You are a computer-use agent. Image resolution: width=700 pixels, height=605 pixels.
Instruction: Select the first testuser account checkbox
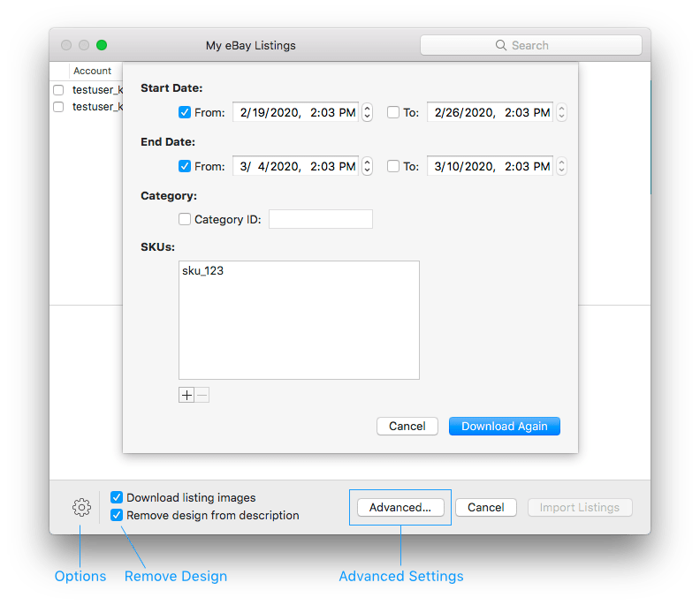click(58, 90)
